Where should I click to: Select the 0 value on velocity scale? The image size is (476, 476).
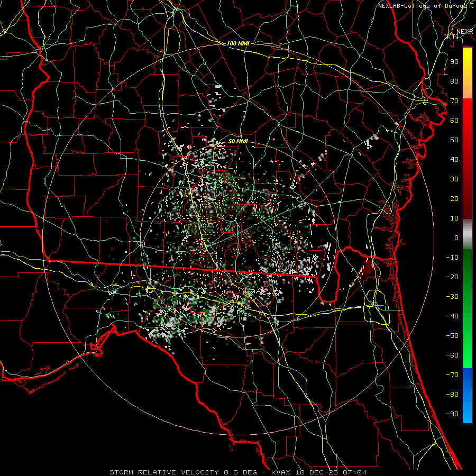tap(456, 238)
